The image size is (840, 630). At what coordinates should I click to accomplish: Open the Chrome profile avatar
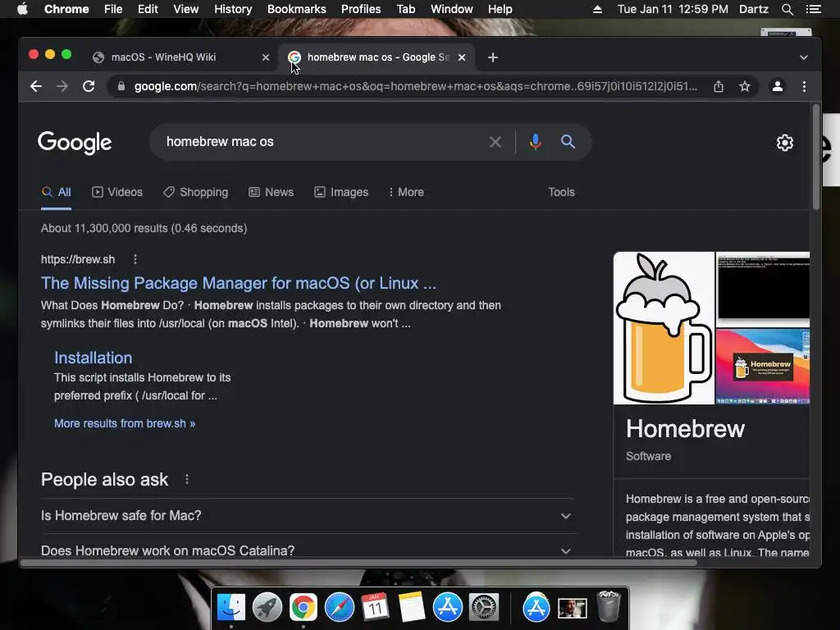click(778, 86)
